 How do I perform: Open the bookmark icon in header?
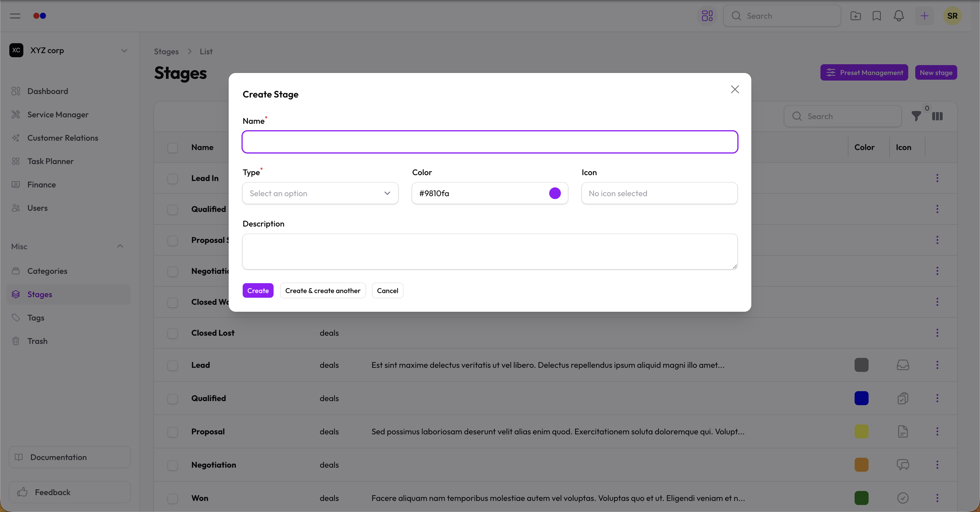coord(877,15)
